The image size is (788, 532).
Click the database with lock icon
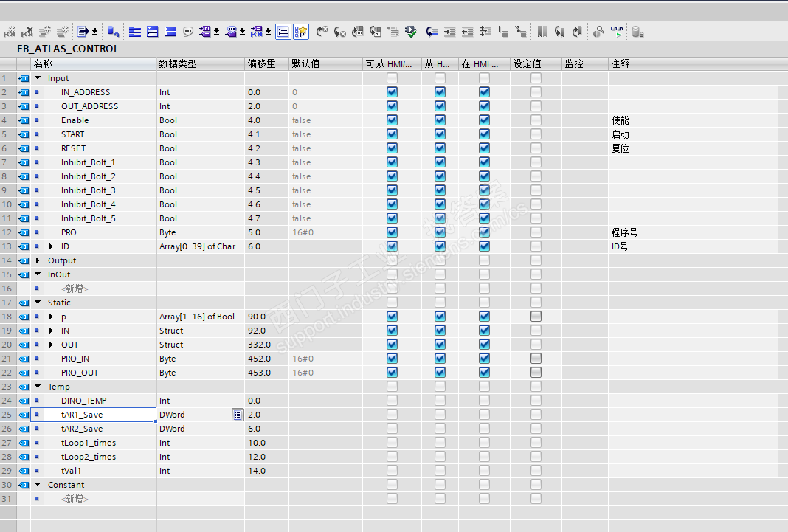coord(638,32)
